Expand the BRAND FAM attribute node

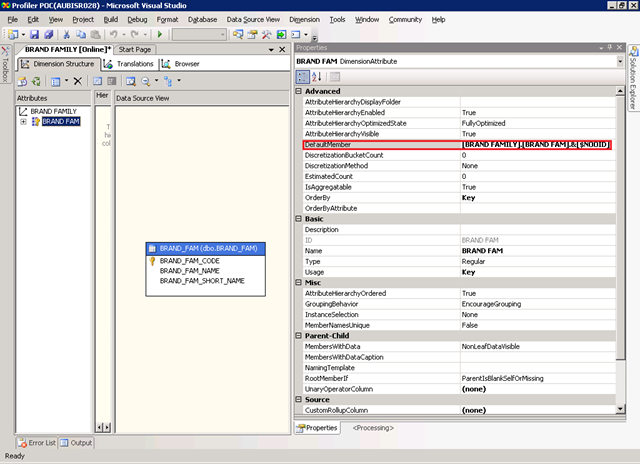click(x=24, y=122)
